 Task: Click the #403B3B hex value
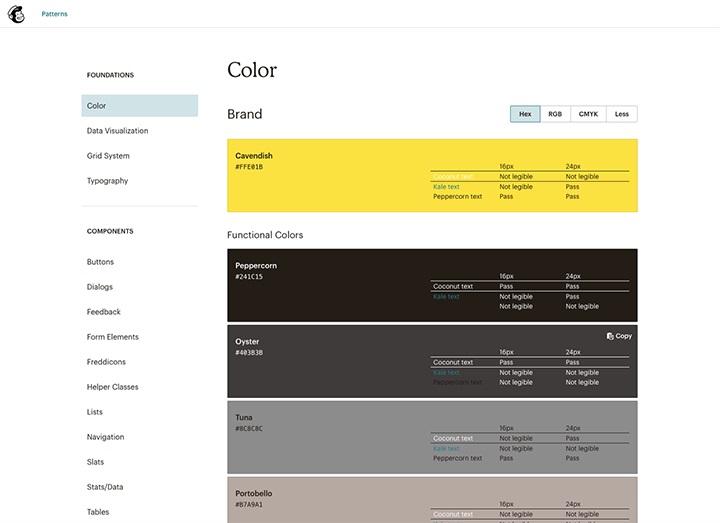pyautogui.click(x=249, y=353)
